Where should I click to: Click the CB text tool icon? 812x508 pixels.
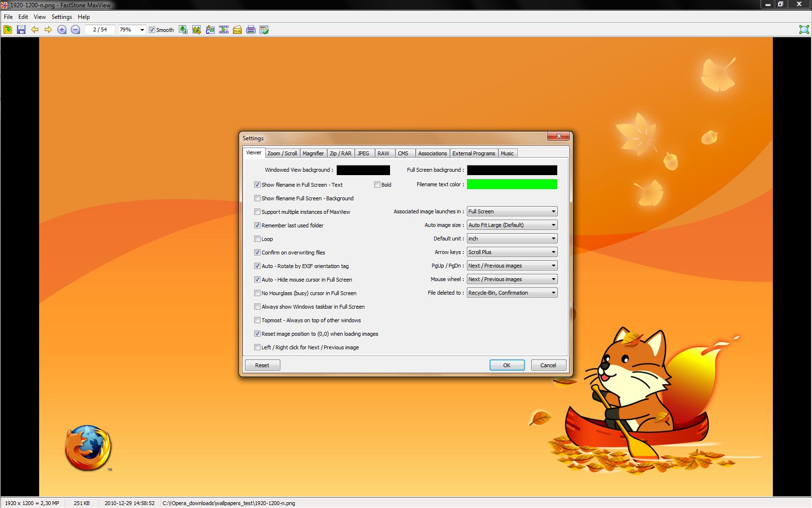(x=210, y=30)
